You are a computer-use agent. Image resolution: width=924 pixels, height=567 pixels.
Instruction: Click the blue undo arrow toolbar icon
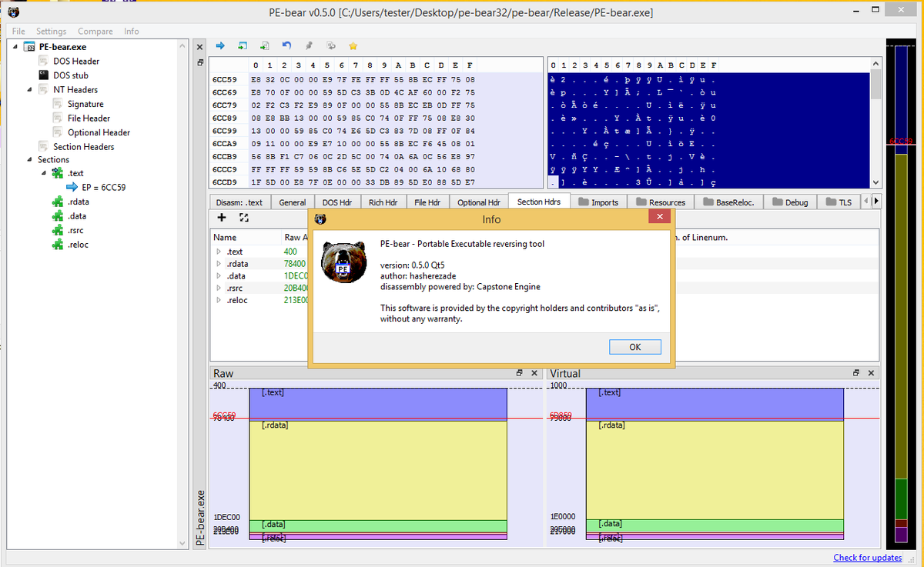pos(286,45)
